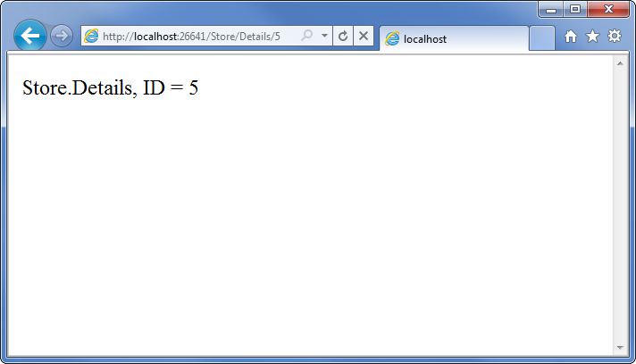Click the "Store.Details, ID = 5" page text
The height and width of the screenshot is (364, 636).
pos(110,87)
